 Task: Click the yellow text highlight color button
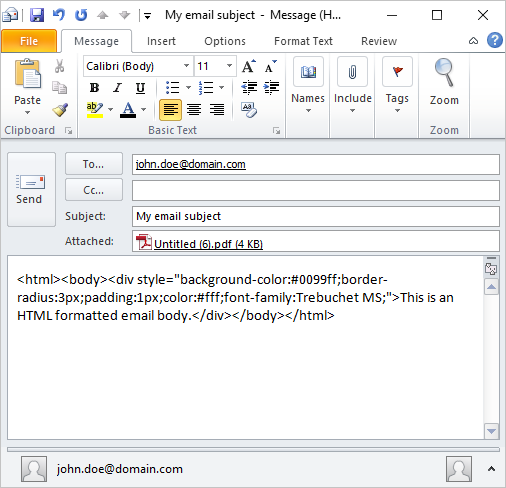[95, 110]
